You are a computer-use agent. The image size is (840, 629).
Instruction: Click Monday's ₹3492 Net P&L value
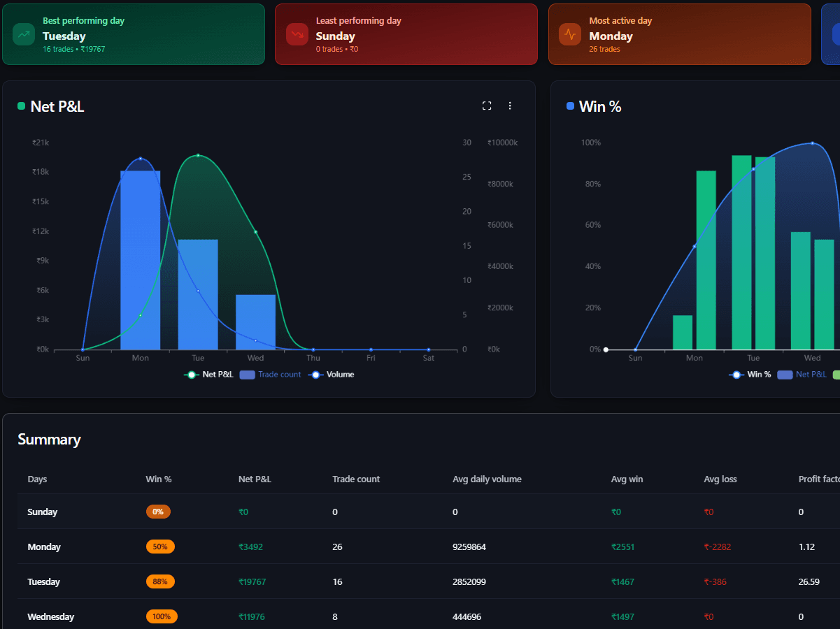tap(250, 547)
